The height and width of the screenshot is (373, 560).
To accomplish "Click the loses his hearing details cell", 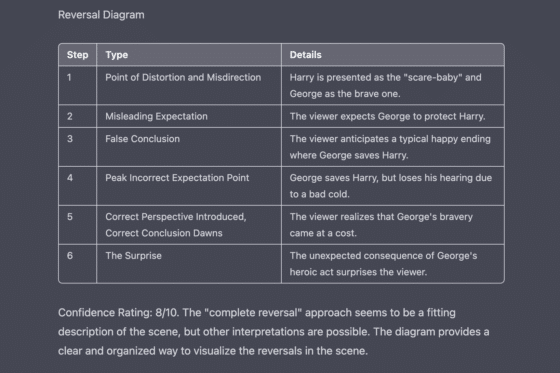I will pyautogui.click(x=393, y=186).
